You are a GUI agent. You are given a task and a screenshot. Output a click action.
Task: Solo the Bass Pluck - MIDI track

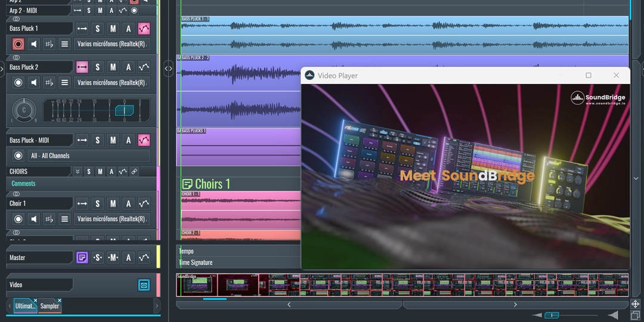(97, 140)
